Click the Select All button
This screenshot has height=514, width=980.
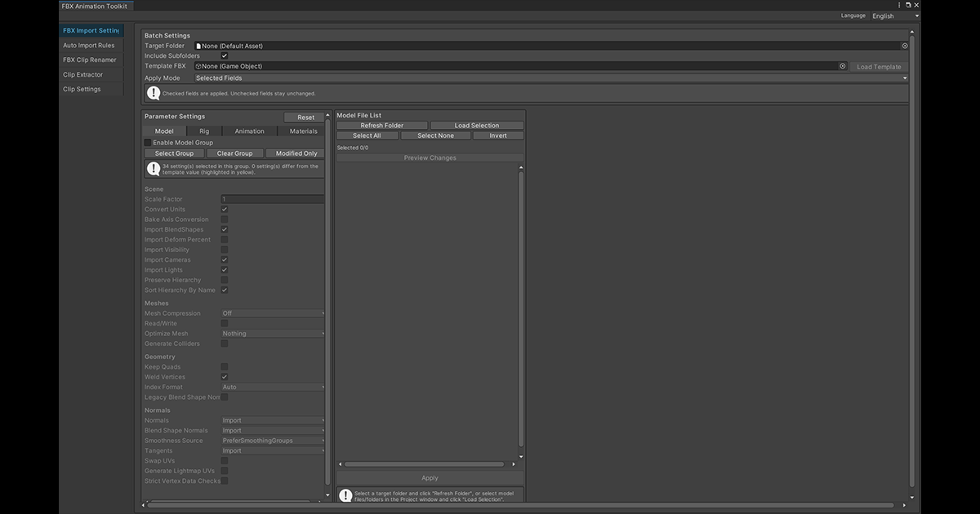(x=367, y=135)
